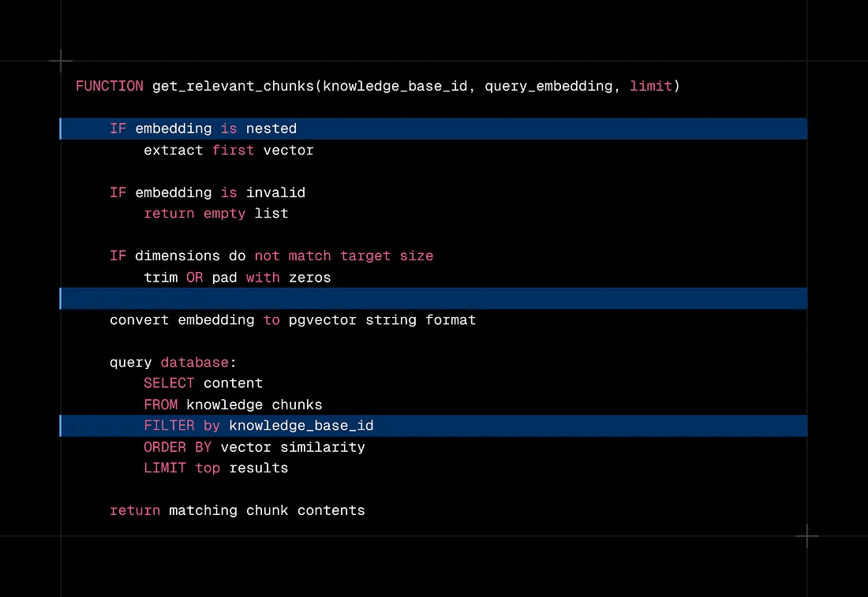Click "return matching chunk contents" line
This screenshot has height=597, width=868.
point(237,510)
